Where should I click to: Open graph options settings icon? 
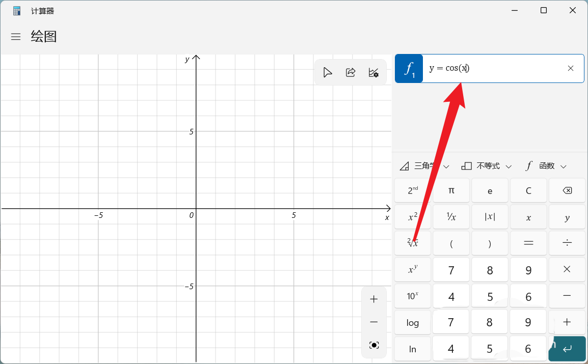(373, 73)
